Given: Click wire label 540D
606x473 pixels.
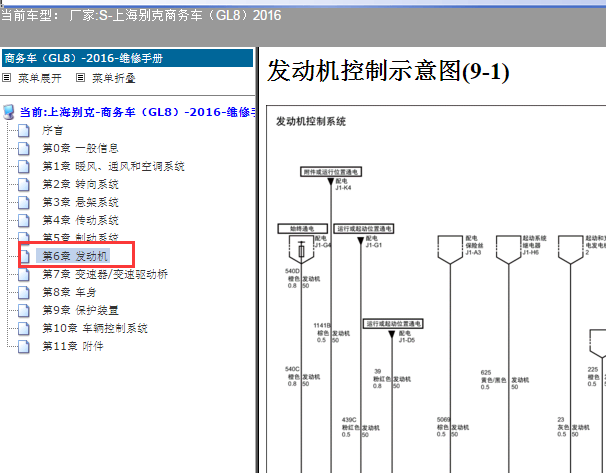Looking at the screenshot, I should click(x=292, y=271).
